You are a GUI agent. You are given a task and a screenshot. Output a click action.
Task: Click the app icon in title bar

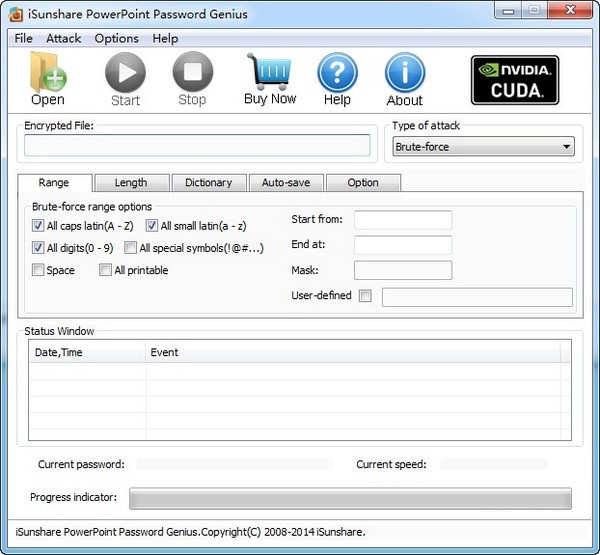(16, 14)
